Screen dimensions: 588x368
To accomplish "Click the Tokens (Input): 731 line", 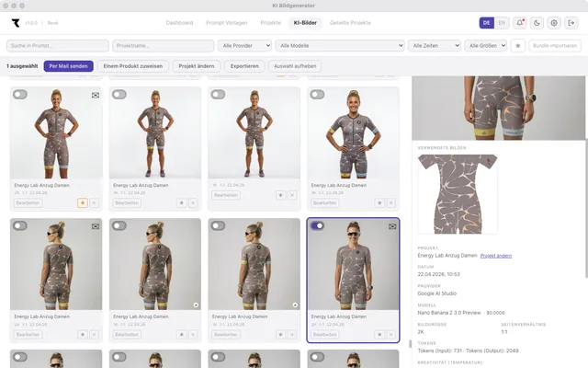I will (x=468, y=351).
